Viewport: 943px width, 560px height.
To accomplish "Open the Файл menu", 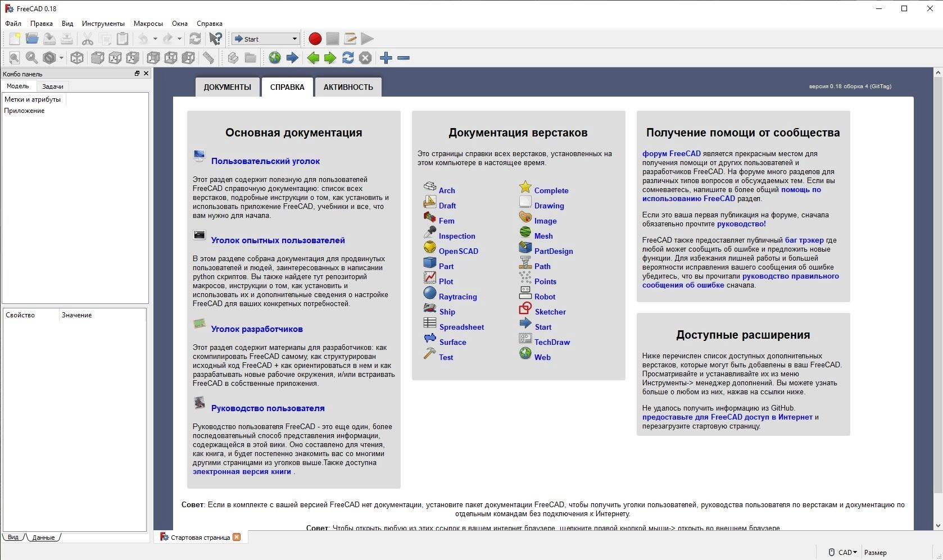I will pyautogui.click(x=13, y=24).
